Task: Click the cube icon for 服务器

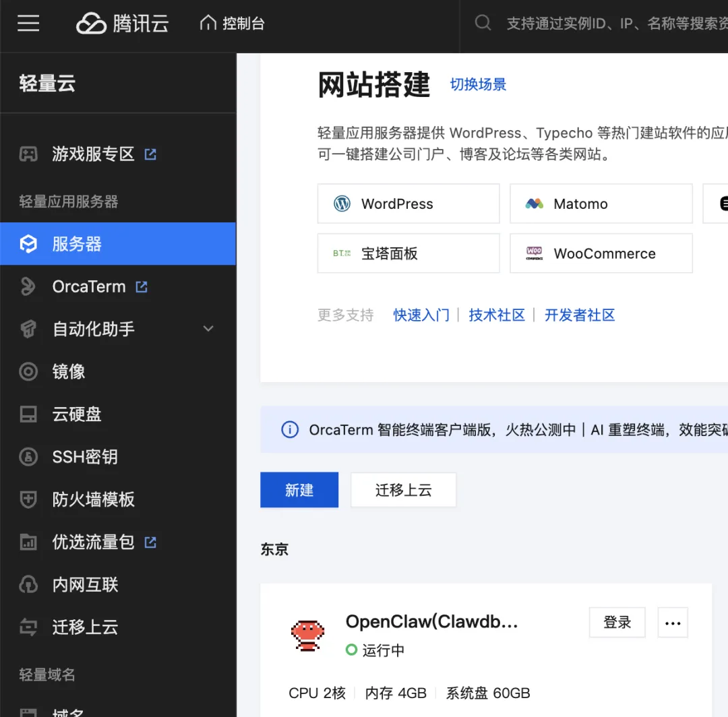Action: click(x=28, y=244)
